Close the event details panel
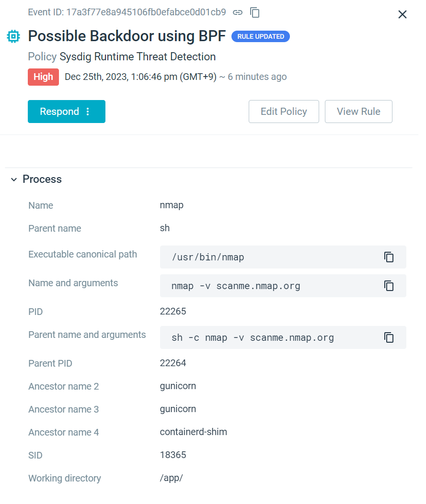Viewport: 426px width, 504px height. click(x=403, y=14)
